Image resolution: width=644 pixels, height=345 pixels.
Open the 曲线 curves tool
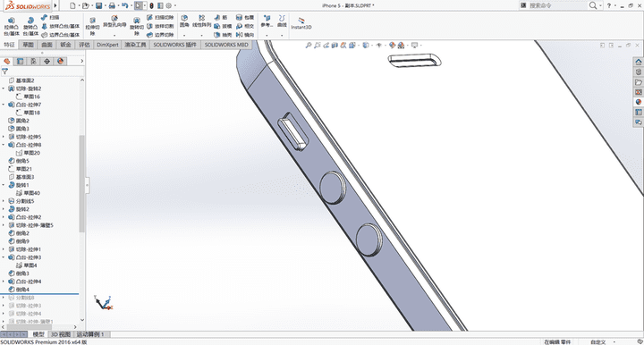(x=282, y=21)
